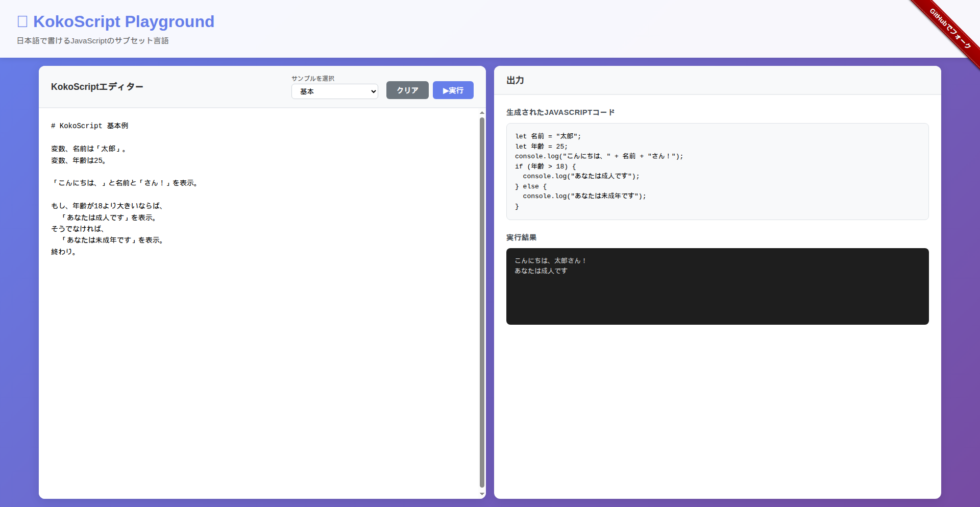Run the code with the 実行 button
Screen dimensions: 980x507
453,90
